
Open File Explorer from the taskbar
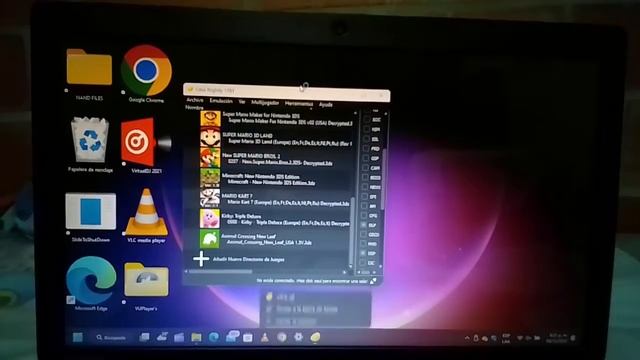[x=196, y=337]
